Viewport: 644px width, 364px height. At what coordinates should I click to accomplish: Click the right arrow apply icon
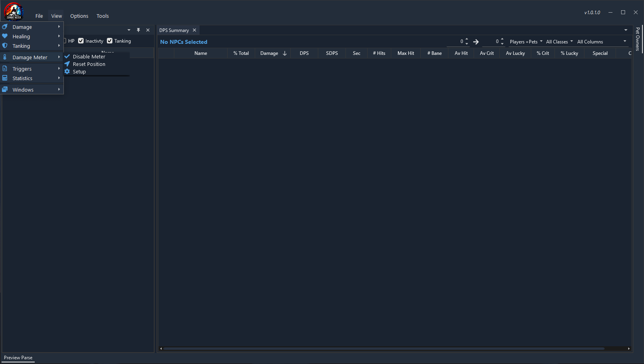[x=476, y=41]
